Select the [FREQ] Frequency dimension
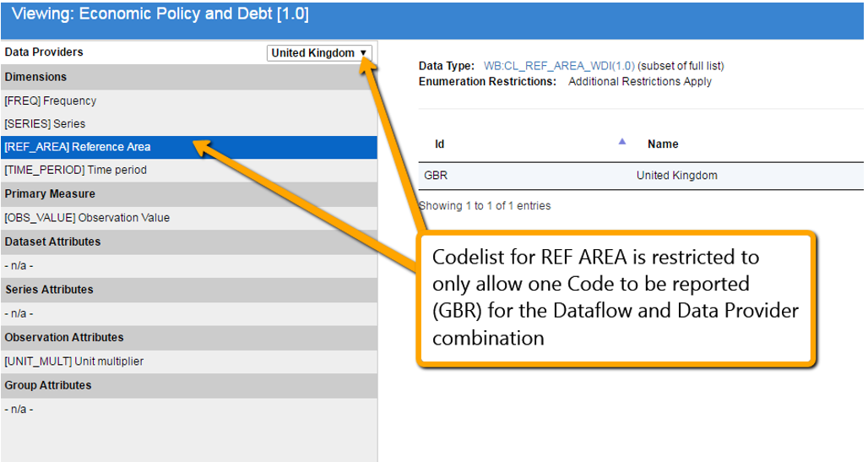The width and height of the screenshot is (868, 462). (x=51, y=101)
